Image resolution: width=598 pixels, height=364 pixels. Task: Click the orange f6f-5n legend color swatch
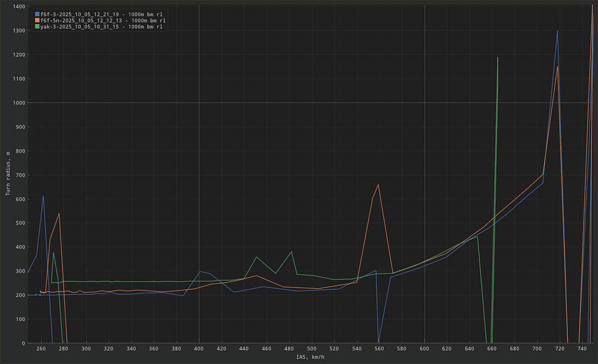tap(38, 20)
